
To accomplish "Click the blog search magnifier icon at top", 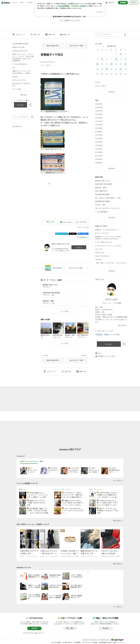I will click(x=125, y=35).
